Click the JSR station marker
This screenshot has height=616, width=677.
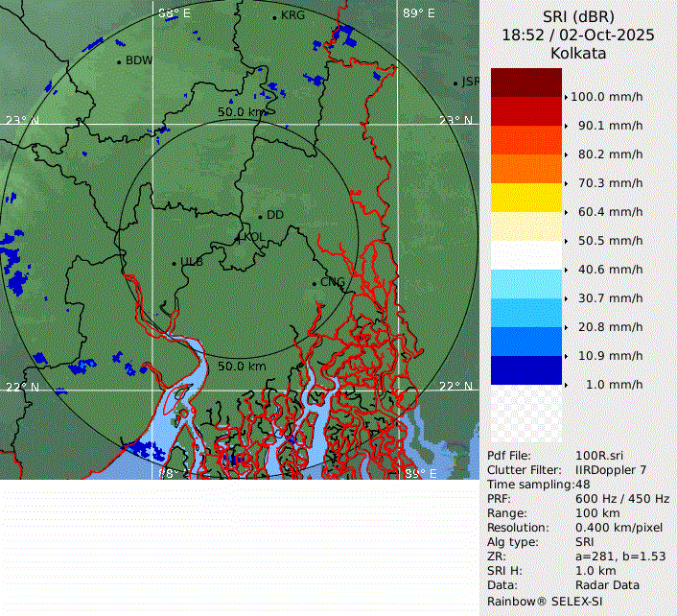[455, 83]
